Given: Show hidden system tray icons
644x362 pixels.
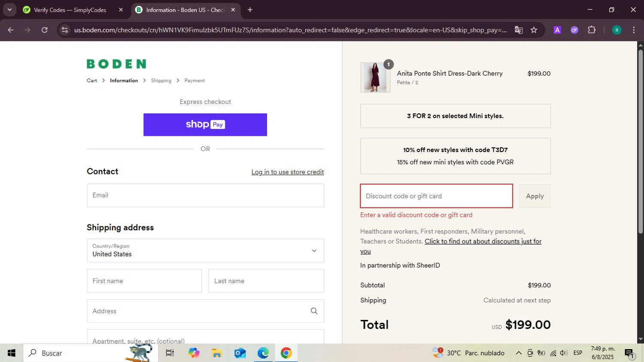Looking at the screenshot, I should coord(519,353).
